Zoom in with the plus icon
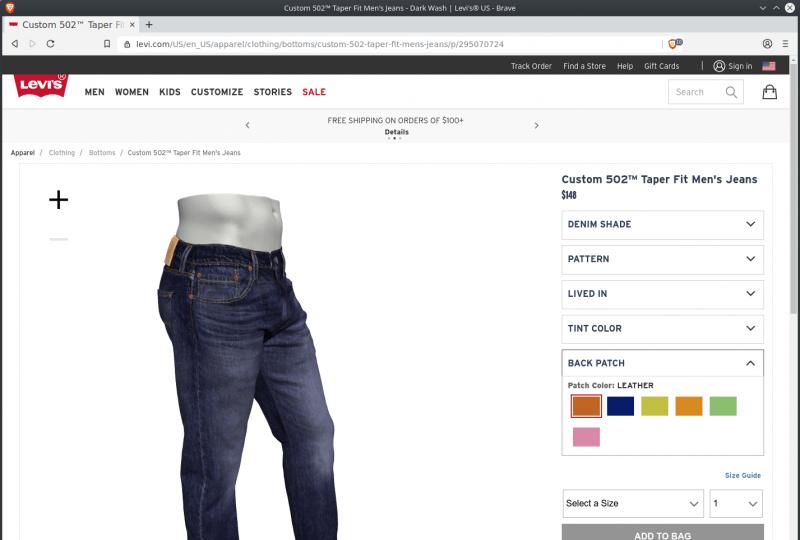Screen dimensions: 800x540 pyautogui.click(x=58, y=200)
